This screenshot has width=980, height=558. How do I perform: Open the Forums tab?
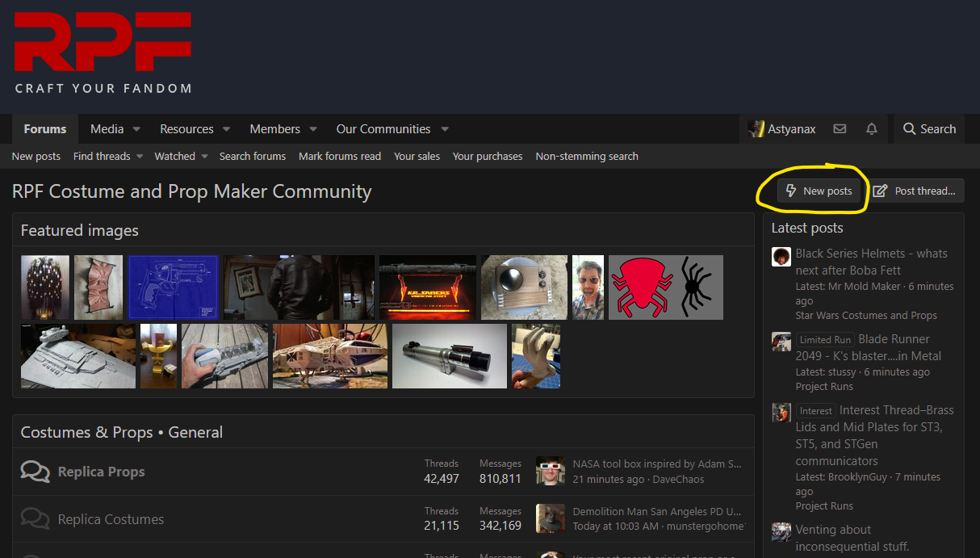click(x=45, y=129)
